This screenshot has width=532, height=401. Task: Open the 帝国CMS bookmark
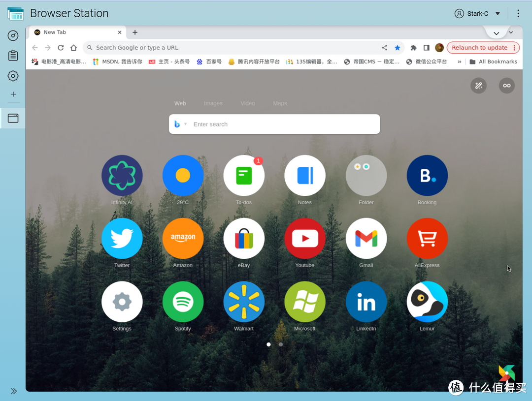click(x=372, y=62)
